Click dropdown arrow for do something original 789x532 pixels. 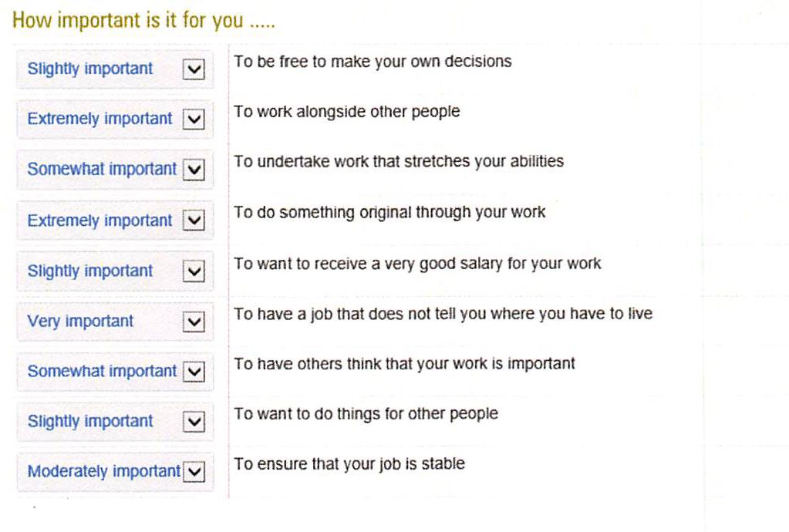pos(196,221)
